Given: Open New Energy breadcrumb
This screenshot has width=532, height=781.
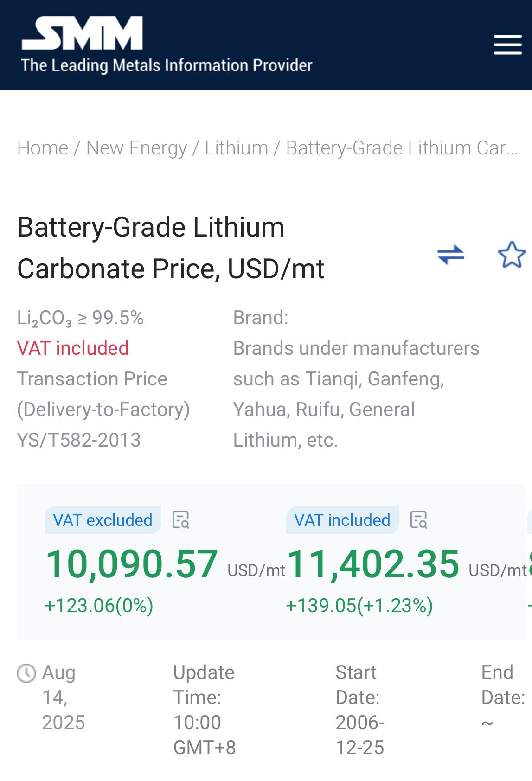Looking at the screenshot, I should click(137, 148).
